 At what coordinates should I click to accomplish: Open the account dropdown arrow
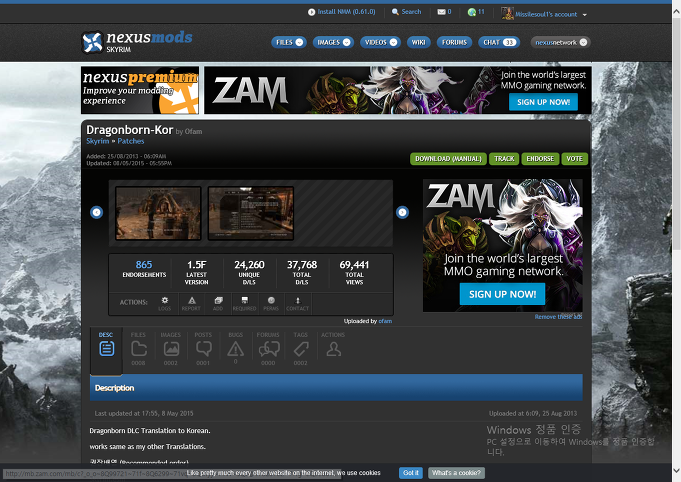click(x=585, y=15)
